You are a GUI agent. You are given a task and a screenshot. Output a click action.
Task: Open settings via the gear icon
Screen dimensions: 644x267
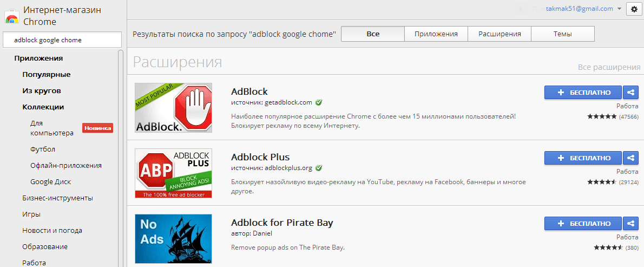click(634, 9)
